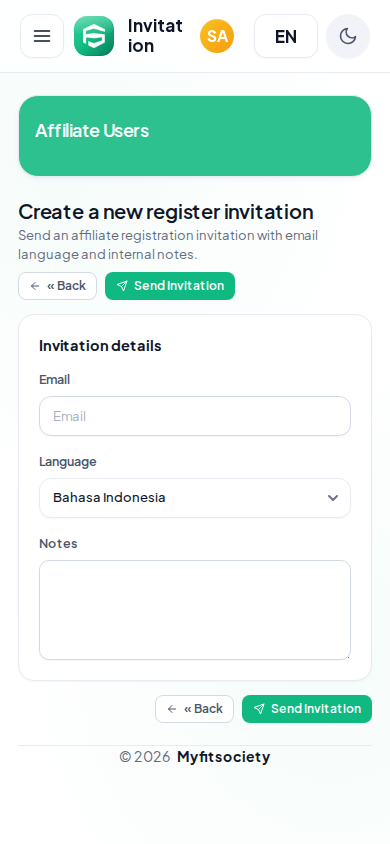This screenshot has width=390, height=844.
Task: Expand the Language select via its chevron arrow
Action: pos(333,498)
